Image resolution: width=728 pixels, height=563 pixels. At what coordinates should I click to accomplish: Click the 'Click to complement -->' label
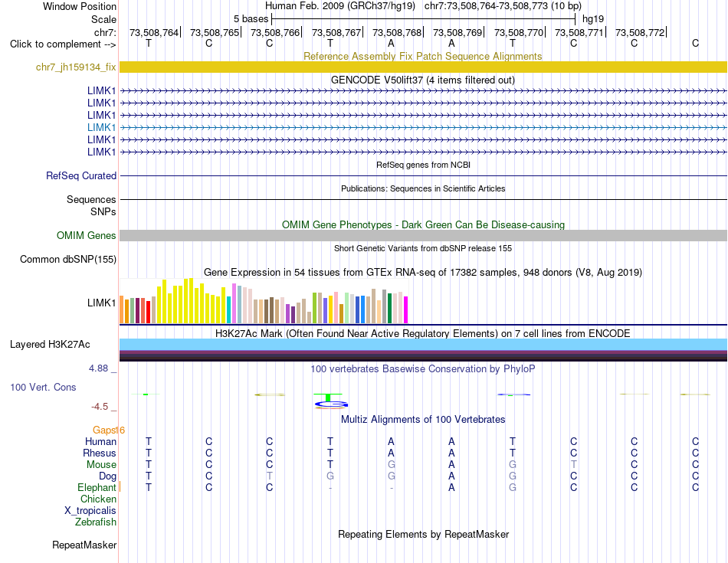pyautogui.click(x=63, y=44)
